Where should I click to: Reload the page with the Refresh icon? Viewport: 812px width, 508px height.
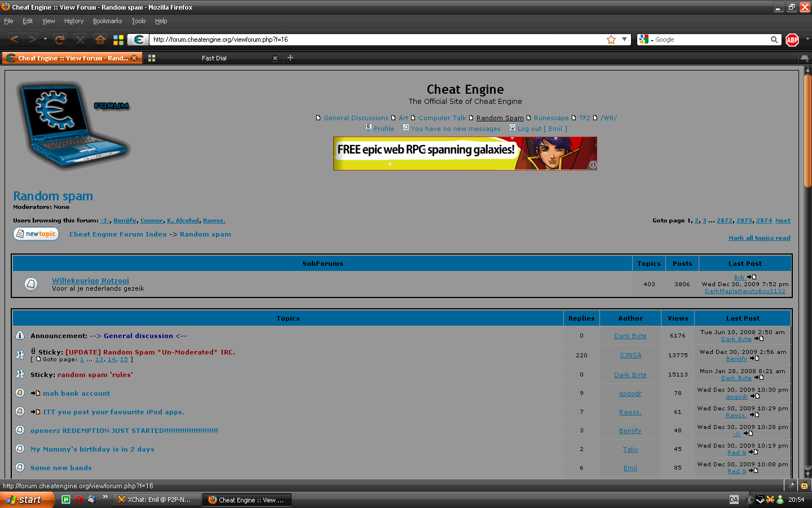click(x=59, y=40)
